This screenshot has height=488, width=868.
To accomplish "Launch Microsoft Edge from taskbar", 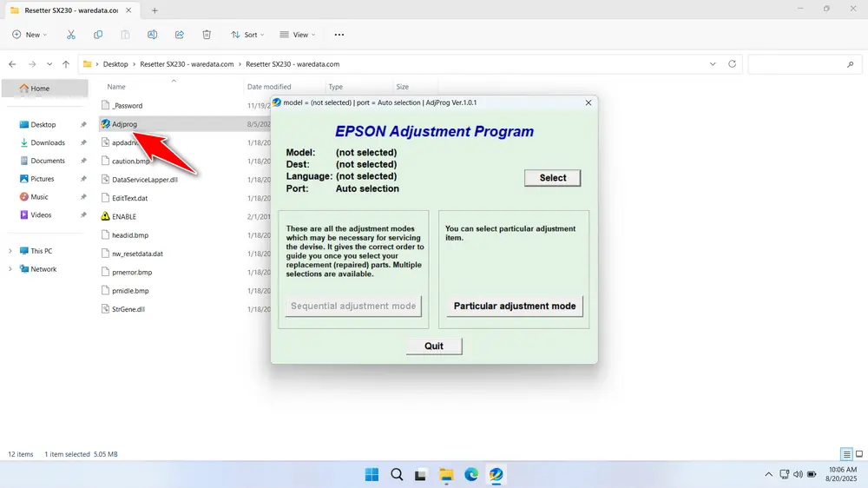I will (x=471, y=475).
